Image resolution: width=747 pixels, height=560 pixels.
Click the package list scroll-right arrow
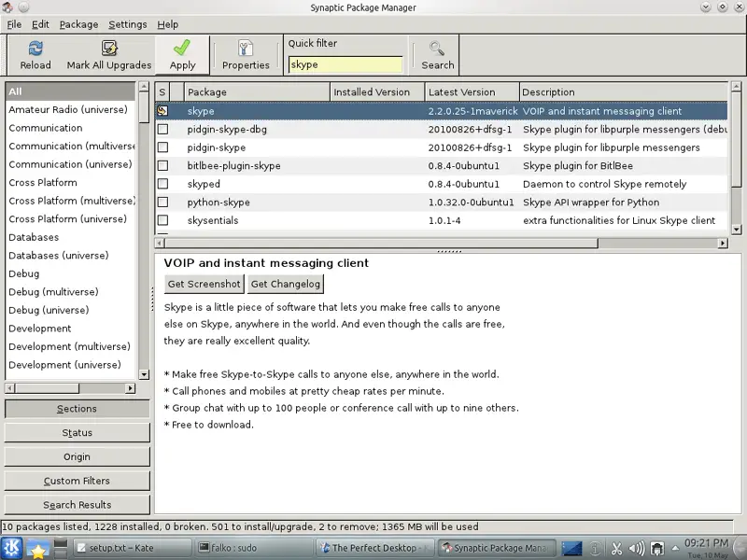click(x=723, y=243)
